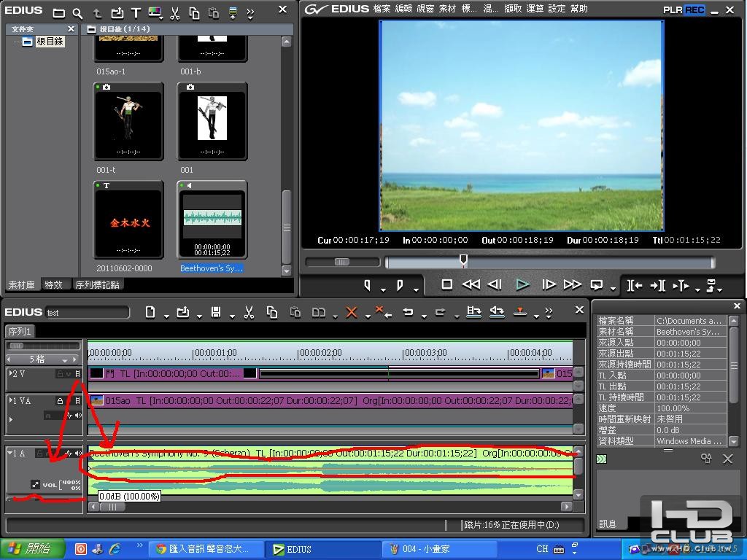
Task: Click the Play button in the preview player
Action: pyautogui.click(x=522, y=284)
